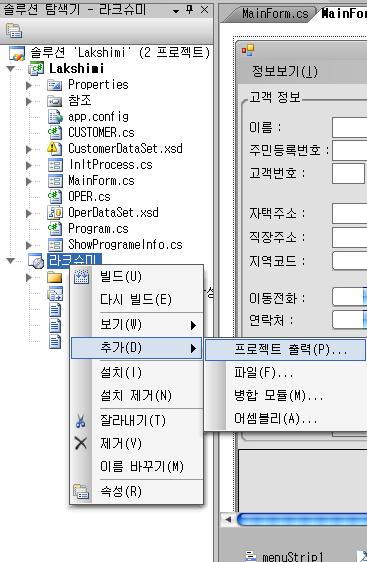Click the menuStrip1 component icon
Viewport: 367px width, 562px height.
click(251, 555)
